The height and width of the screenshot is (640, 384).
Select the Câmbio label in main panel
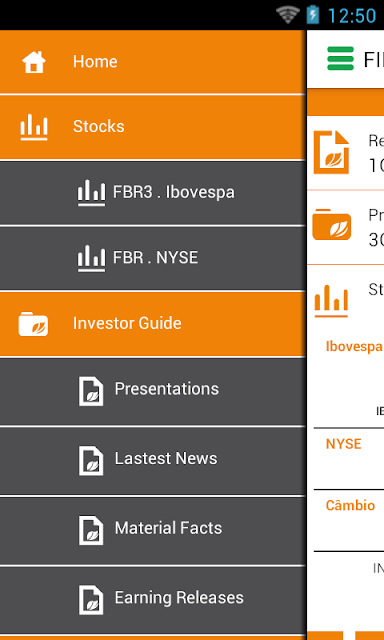tap(350, 505)
